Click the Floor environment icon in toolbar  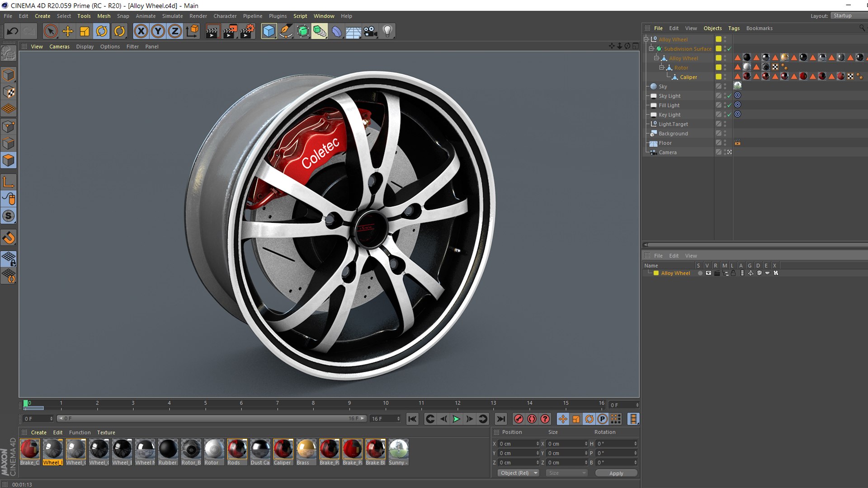[x=353, y=31]
